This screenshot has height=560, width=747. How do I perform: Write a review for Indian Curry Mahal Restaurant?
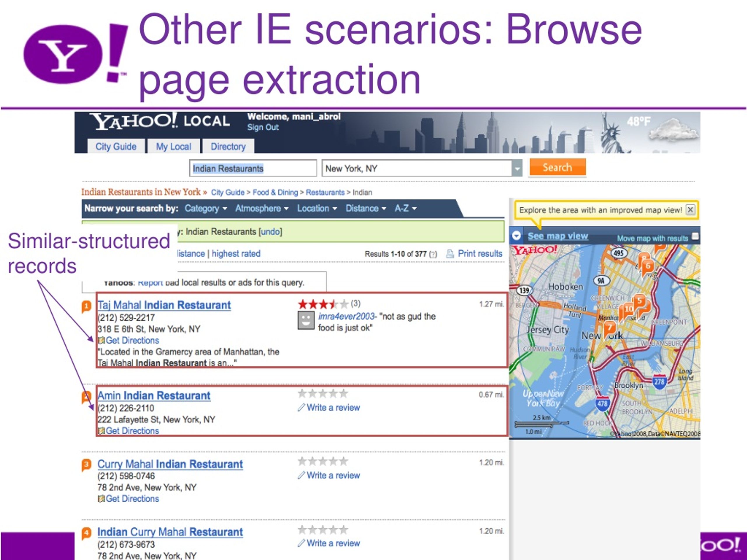pyautogui.click(x=333, y=543)
